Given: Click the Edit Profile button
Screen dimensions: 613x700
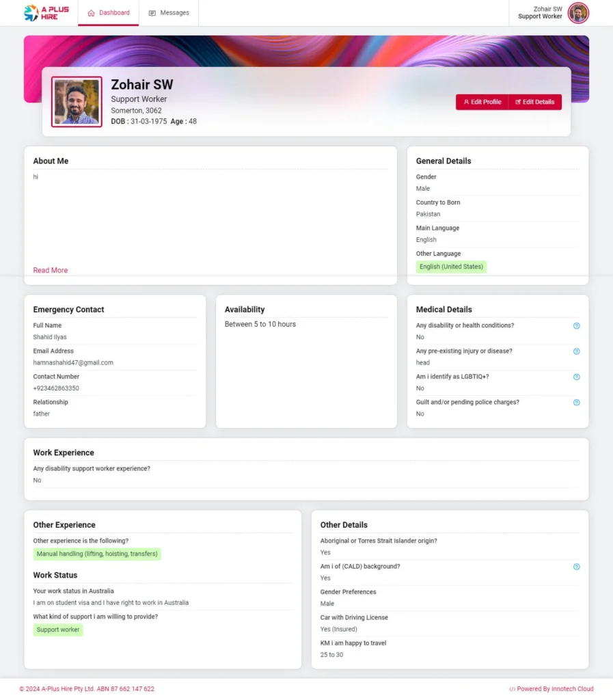Looking at the screenshot, I should point(482,102).
